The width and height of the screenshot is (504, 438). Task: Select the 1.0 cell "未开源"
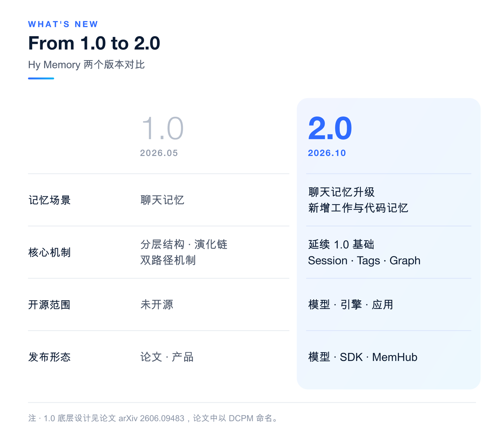pos(157,304)
